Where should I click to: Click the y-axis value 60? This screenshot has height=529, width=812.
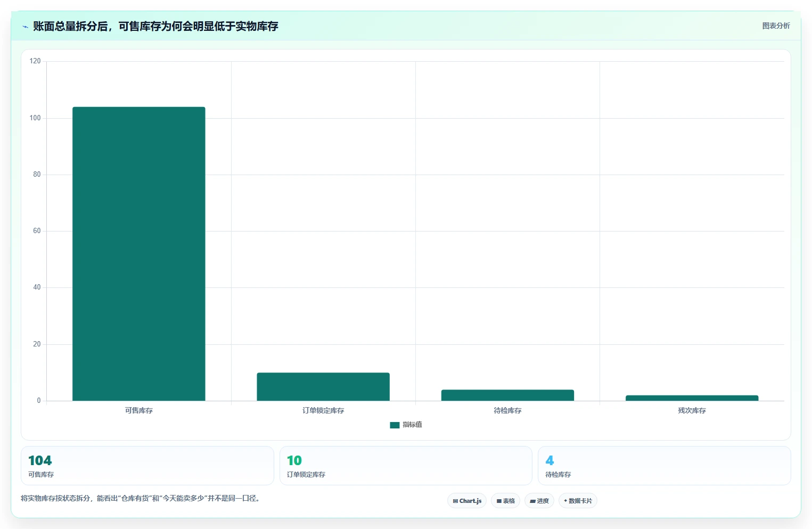click(37, 231)
